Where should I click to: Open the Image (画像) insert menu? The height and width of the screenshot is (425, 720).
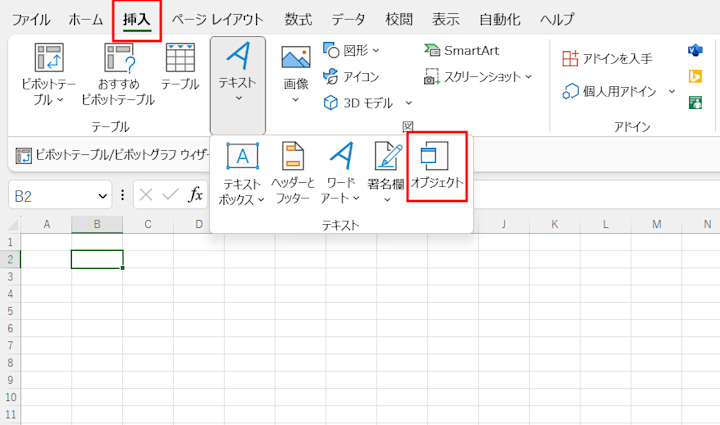296,74
